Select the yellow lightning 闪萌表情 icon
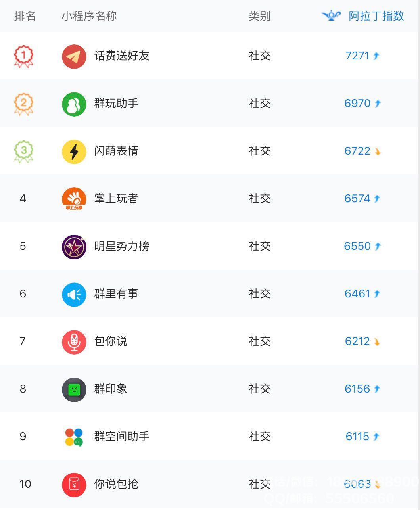The height and width of the screenshot is (510, 420). point(74,151)
